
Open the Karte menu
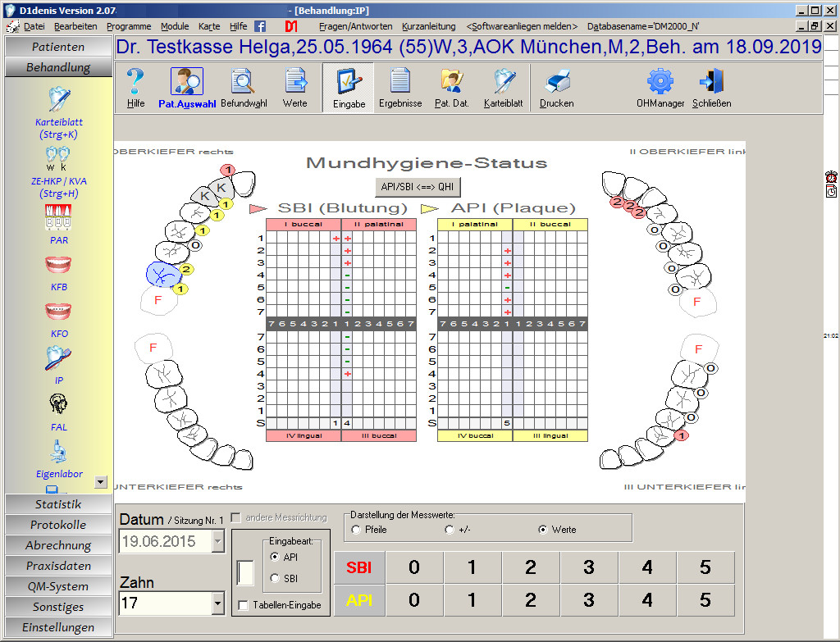pos(209,26)
